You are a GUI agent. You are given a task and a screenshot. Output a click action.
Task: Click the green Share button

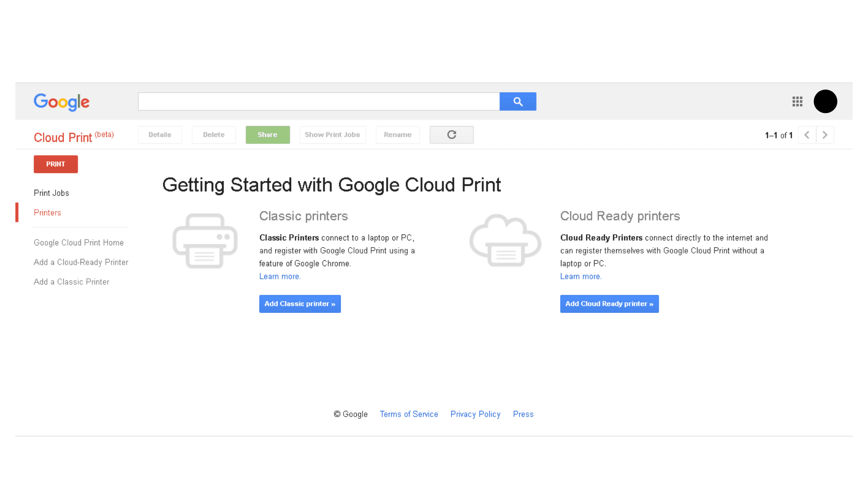(x=268, y=135)
